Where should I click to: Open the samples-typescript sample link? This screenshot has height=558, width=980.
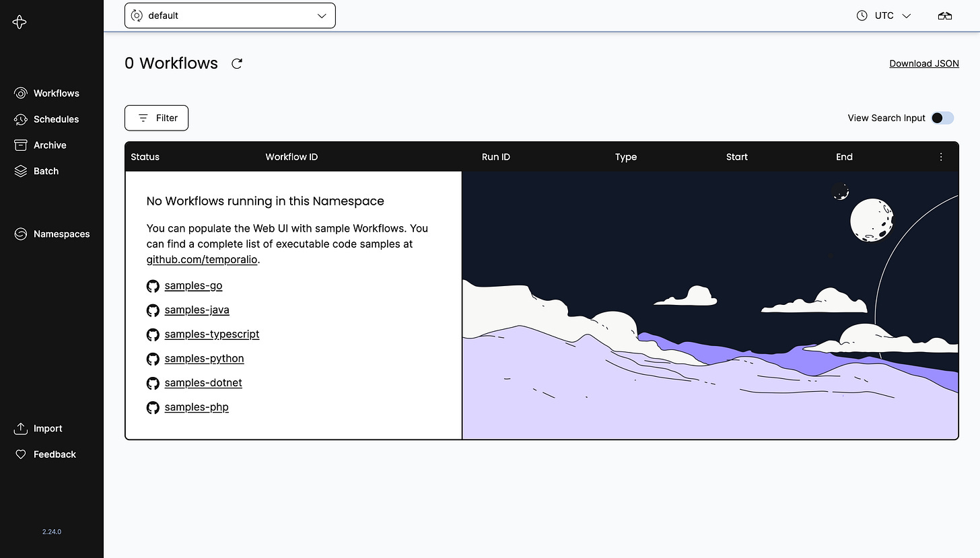coord(212,334)
